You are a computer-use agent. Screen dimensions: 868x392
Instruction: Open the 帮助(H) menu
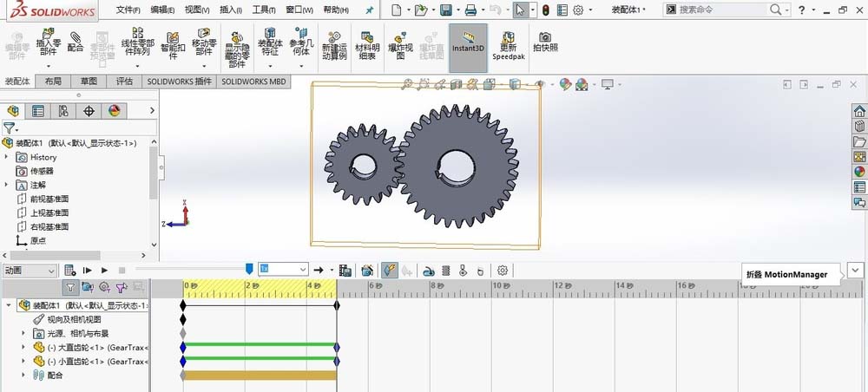point(336,10)
